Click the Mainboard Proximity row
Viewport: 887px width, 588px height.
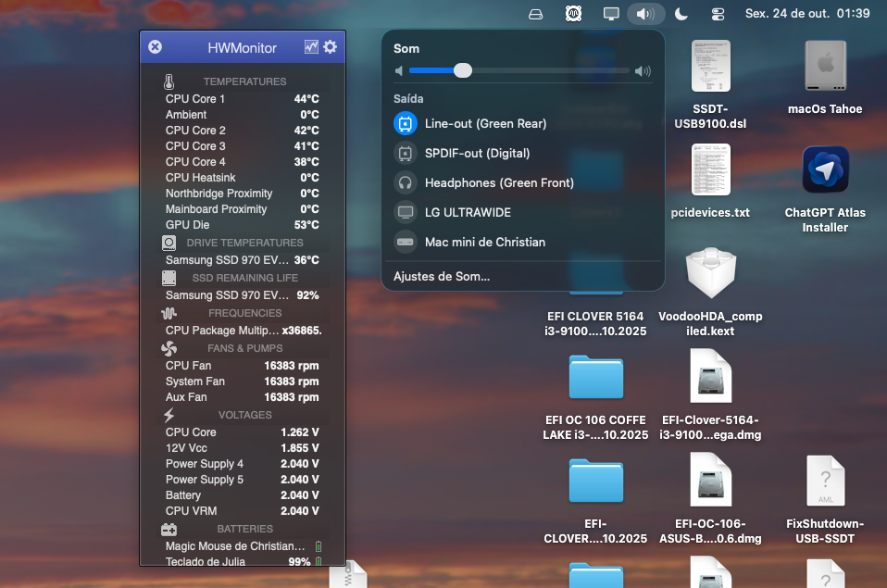(242, 209)
